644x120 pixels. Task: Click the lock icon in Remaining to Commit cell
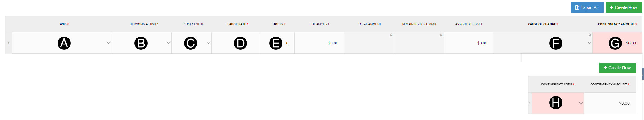pyautogui.click(x=441, y=35)
